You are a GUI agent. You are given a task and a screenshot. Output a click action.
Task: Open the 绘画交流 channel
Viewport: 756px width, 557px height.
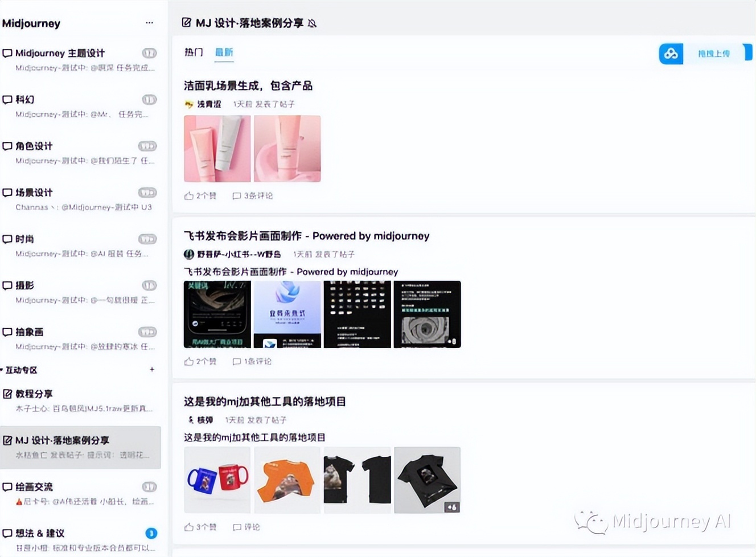(80, 494)
